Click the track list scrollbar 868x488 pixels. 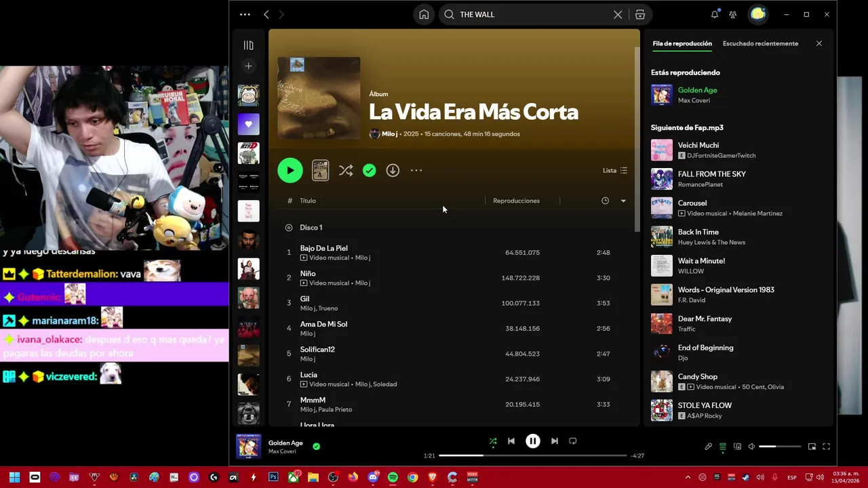coord(637,139)
